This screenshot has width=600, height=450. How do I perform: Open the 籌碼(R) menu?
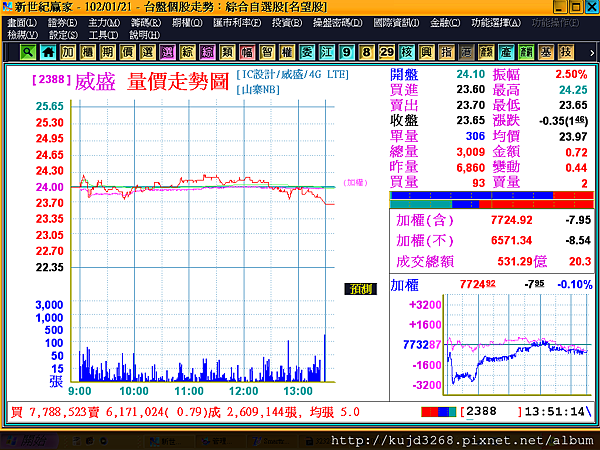(146, 23)
